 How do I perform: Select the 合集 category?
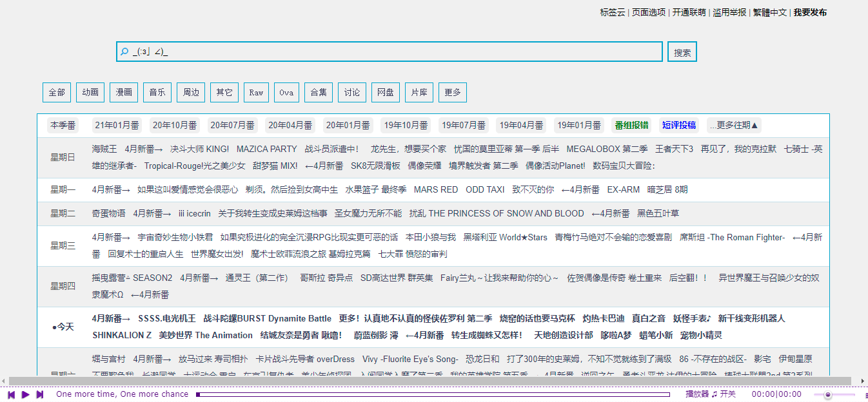[319, 92]
